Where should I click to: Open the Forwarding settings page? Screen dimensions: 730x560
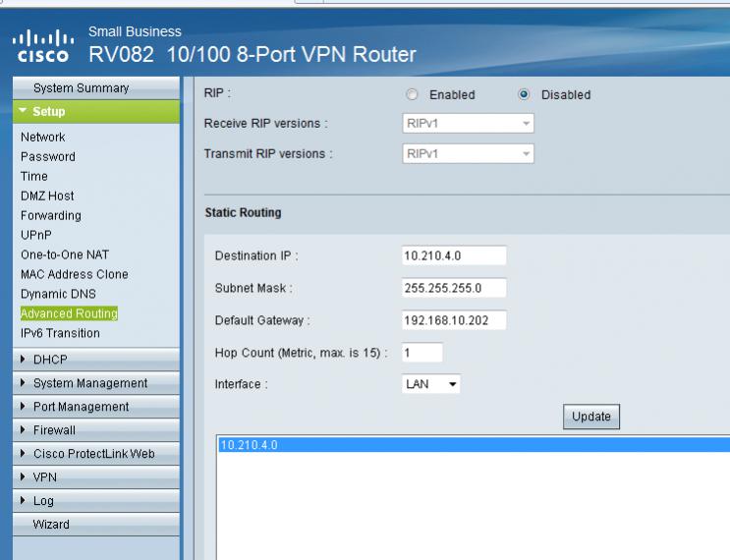coord(51,215)
